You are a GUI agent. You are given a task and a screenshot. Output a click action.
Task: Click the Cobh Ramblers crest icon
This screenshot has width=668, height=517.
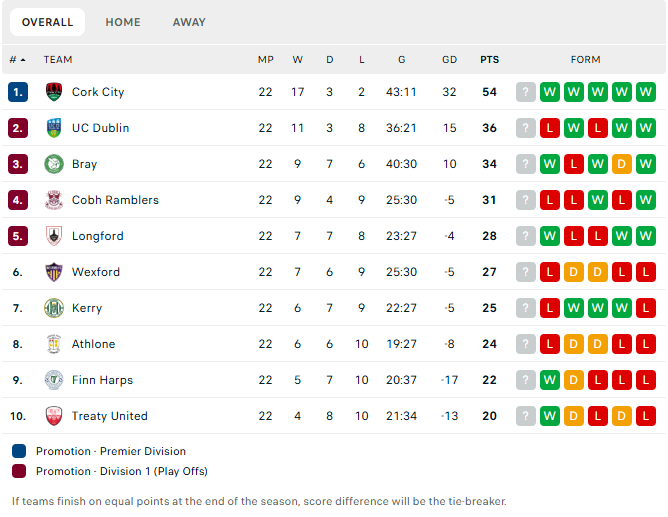coord(54,200)
